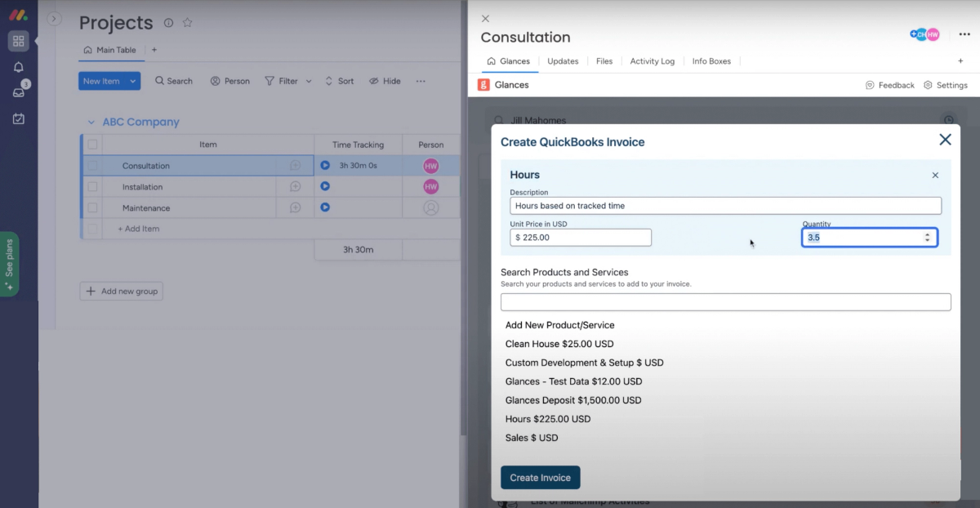
Task: Switch to the Files tab
Action: 604,61
